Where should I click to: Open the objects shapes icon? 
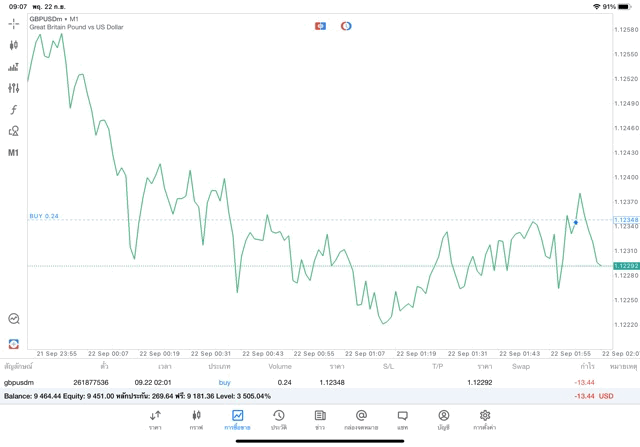pos(14,131)
